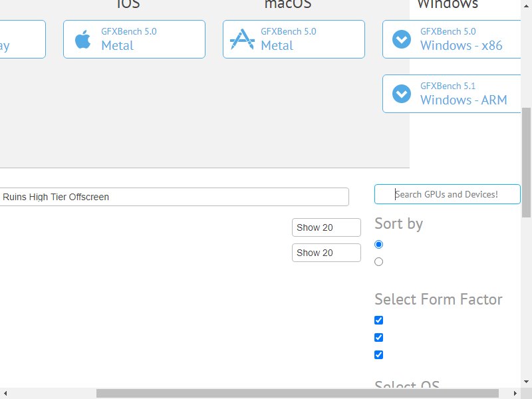Image resolution: width=532 pixels, height=399 pixels.
Task: Click the Apple logo in the iOS card
Action: 82,39
